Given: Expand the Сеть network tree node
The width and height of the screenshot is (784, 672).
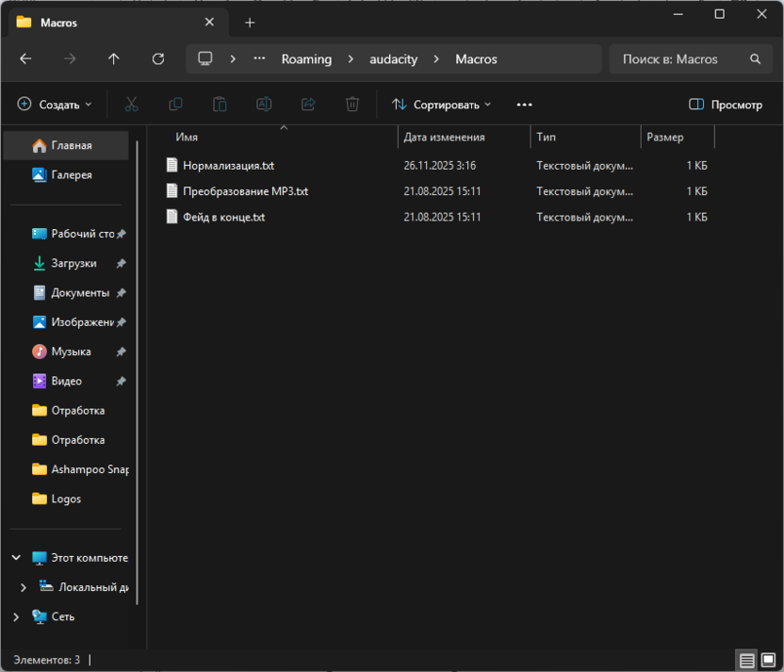Looking at the screenshot, I should point(16,616).
